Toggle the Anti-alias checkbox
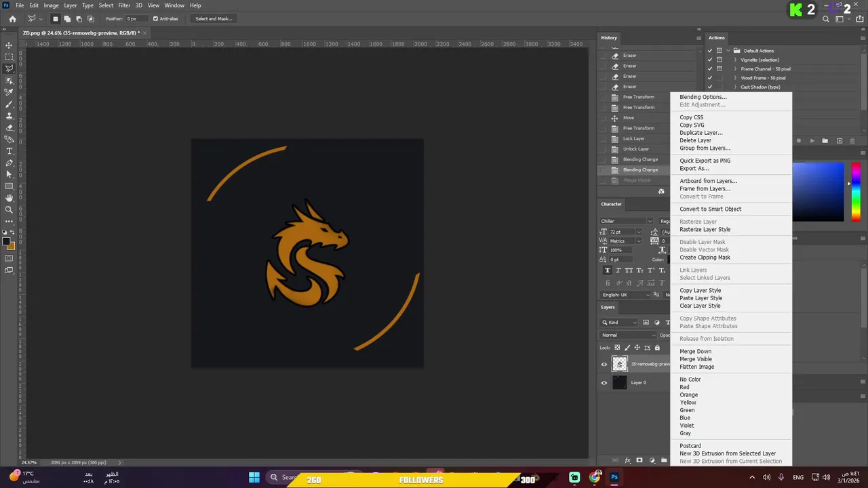 155,19
